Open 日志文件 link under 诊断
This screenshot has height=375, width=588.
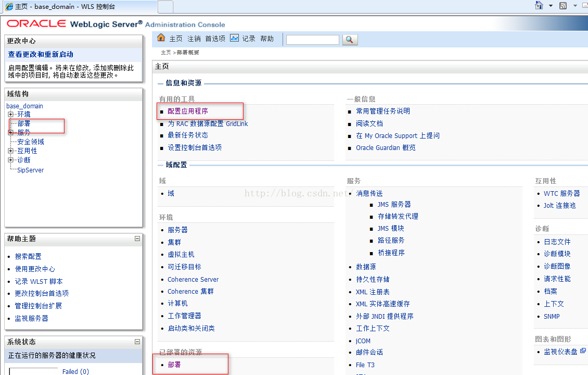click(x=557, y=242)
